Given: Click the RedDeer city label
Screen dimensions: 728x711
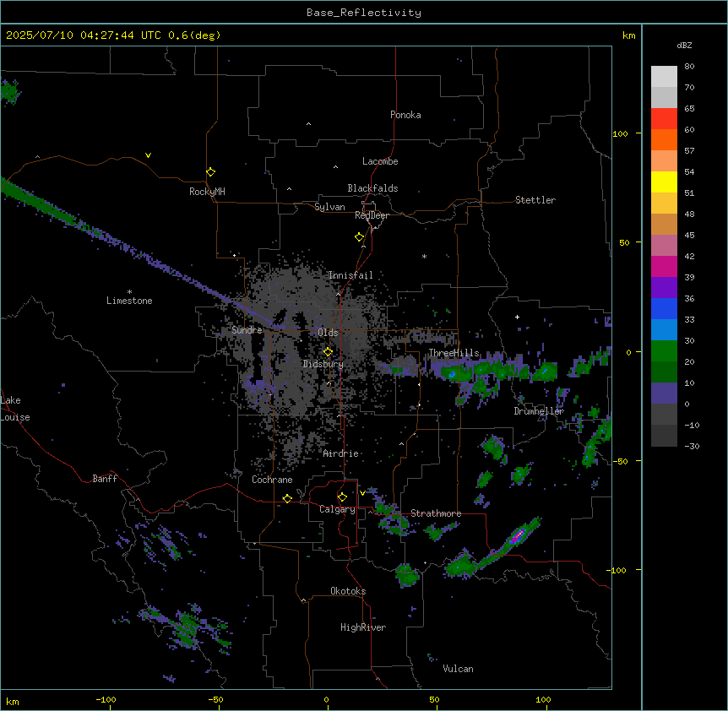Looking at the screenshot, I should pyautogui.click(x=372, y=215).
